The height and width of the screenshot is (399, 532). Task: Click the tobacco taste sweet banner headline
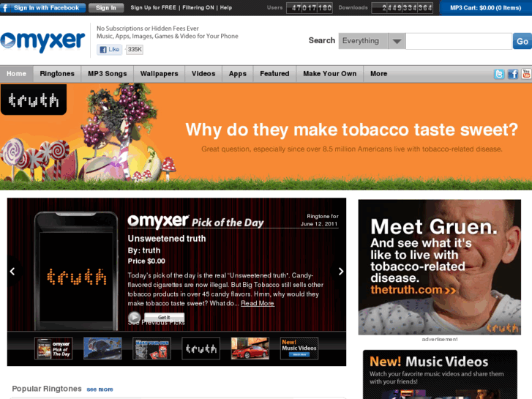coord(351,130)
